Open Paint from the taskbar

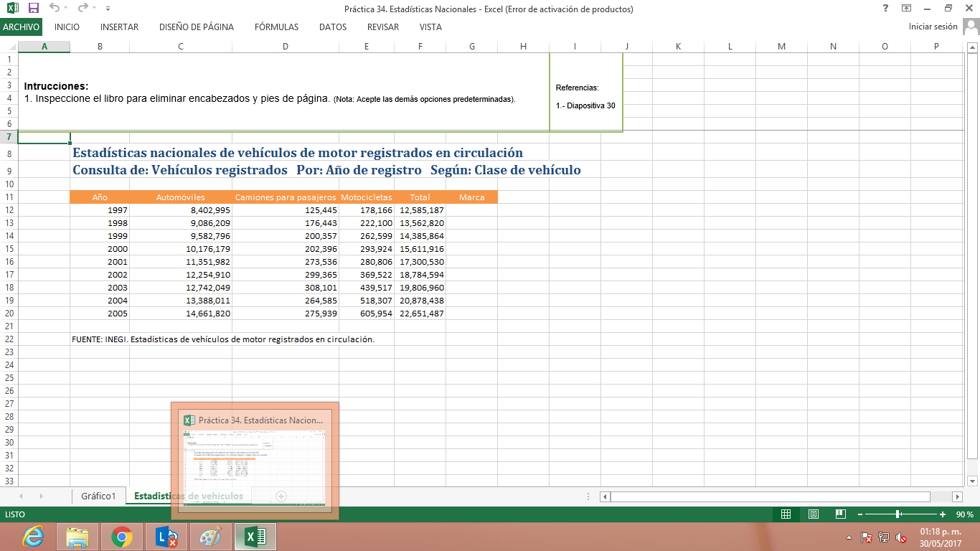(210, 537)
